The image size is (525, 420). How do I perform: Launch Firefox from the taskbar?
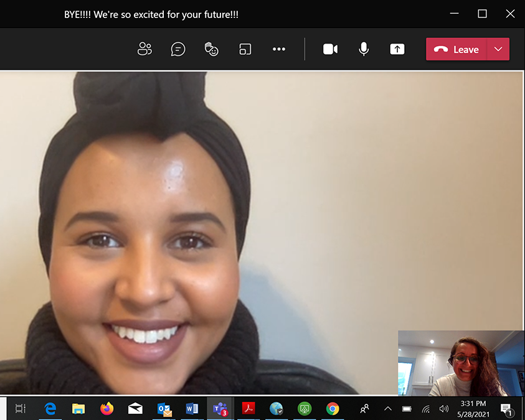click(107, 408)
